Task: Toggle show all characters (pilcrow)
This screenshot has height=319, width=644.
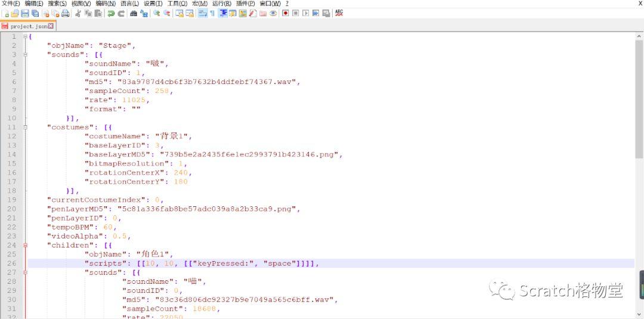Action: pos(212,13)
